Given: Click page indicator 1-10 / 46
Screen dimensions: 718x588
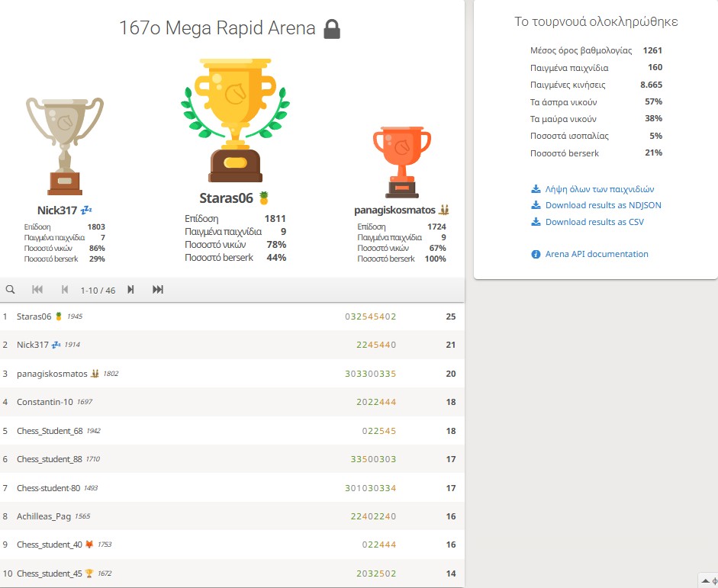Looking at the screenshot, I should click(x=98, y=290).
